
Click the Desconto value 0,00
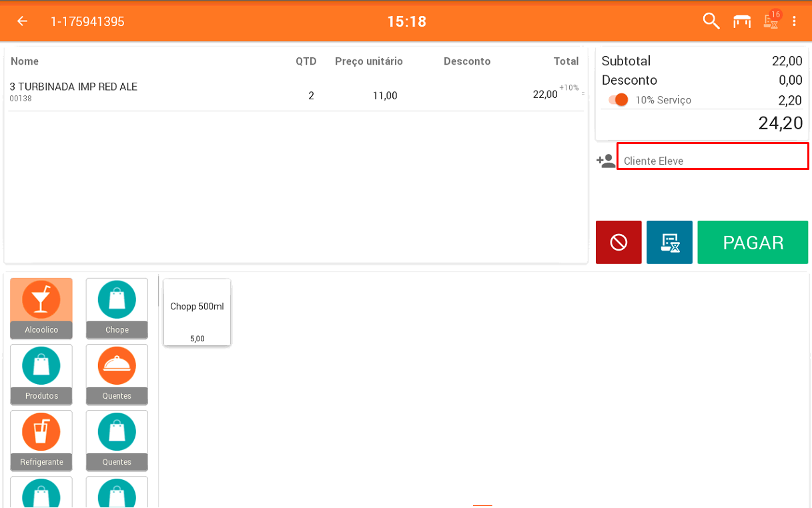tap(790, 80)
